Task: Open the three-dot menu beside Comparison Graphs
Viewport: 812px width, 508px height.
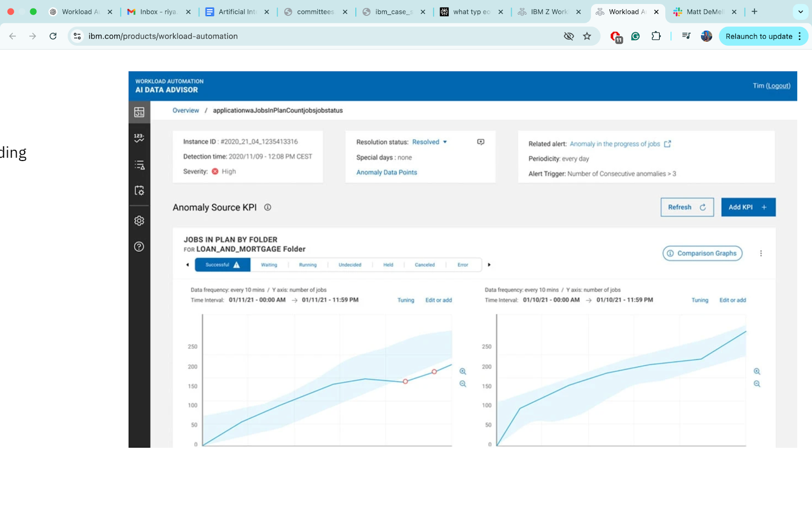Action: pos(761,253)
